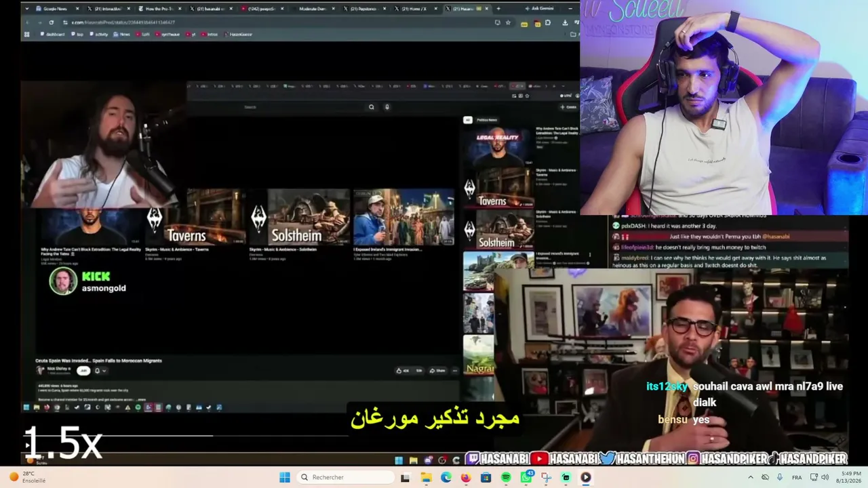Switch to the (21) Interaction tab
868x488 pixels.
click(x=109, y=9)
